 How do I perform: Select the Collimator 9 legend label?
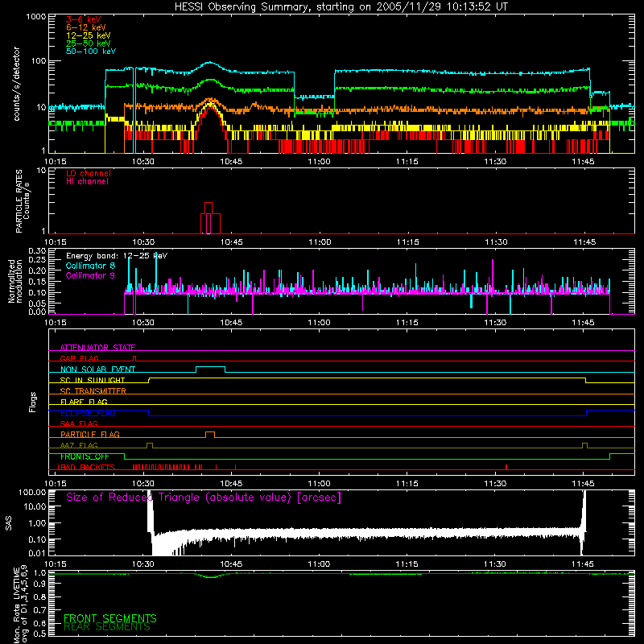(x=90, y=275)
